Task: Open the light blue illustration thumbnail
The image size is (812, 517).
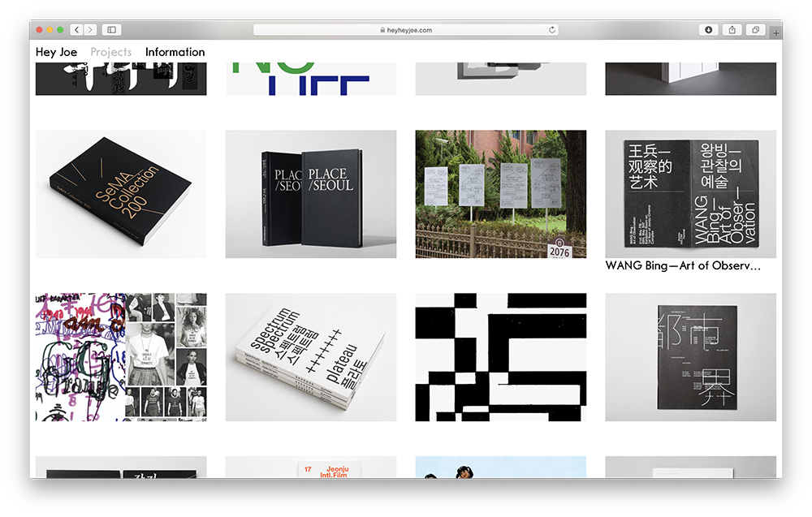Action: pos(501,467)
